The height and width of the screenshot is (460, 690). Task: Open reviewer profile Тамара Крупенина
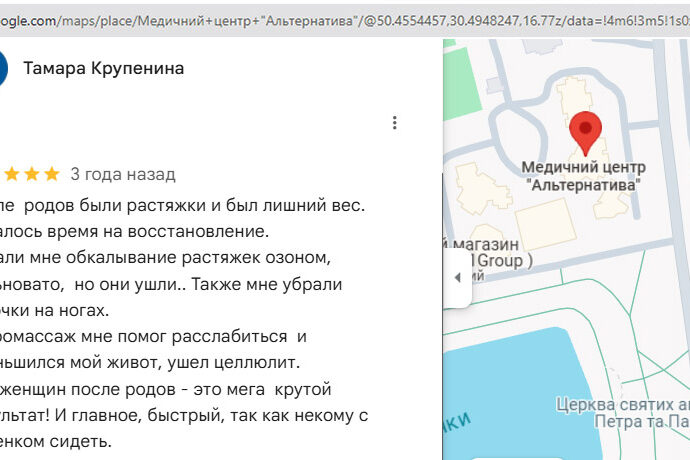click(x=103, y=68)
